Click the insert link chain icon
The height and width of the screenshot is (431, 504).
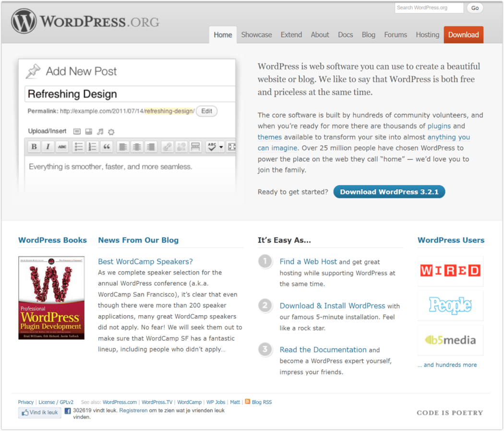[x=167, y=147]
